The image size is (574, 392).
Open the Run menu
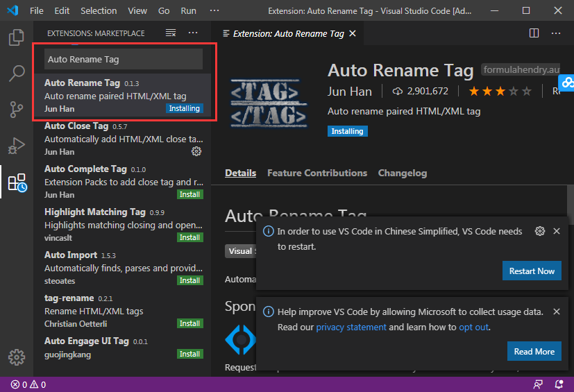point(188,11)
